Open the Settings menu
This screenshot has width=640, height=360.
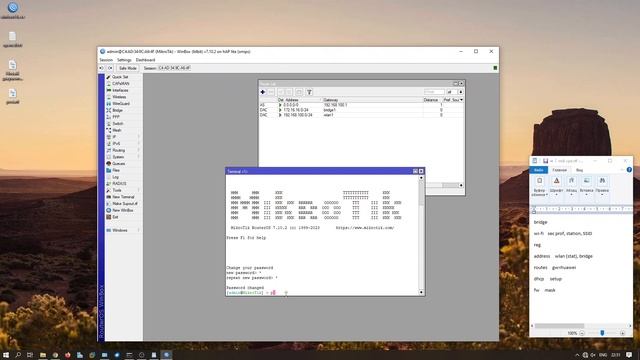coord(124,60)
